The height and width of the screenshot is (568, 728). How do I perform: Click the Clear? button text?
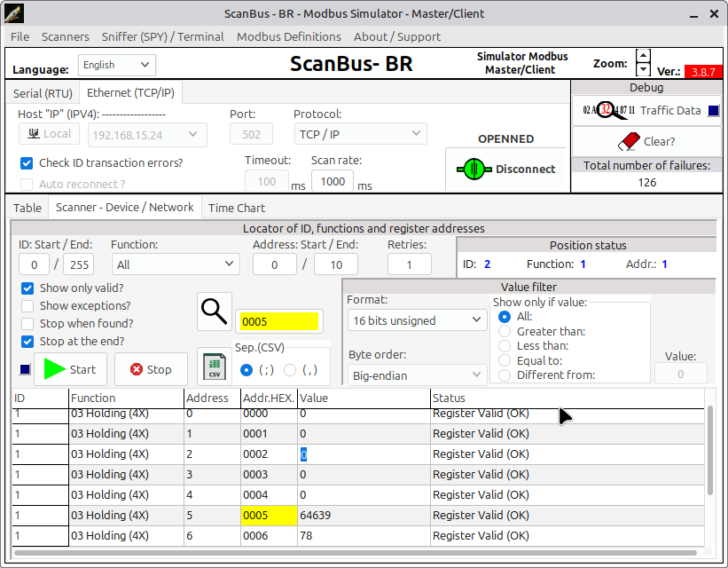[x=660, y=141]
